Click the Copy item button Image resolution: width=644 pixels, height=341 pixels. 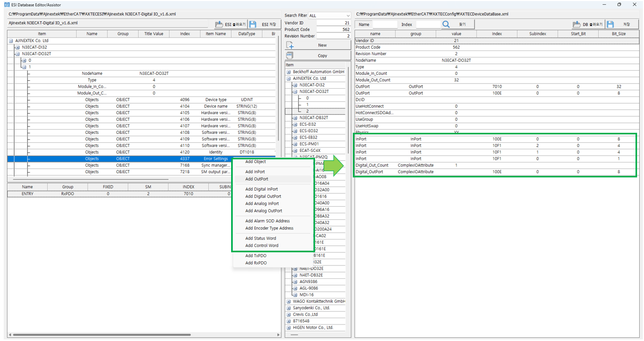pyautogui.click(x=318, y=55)
